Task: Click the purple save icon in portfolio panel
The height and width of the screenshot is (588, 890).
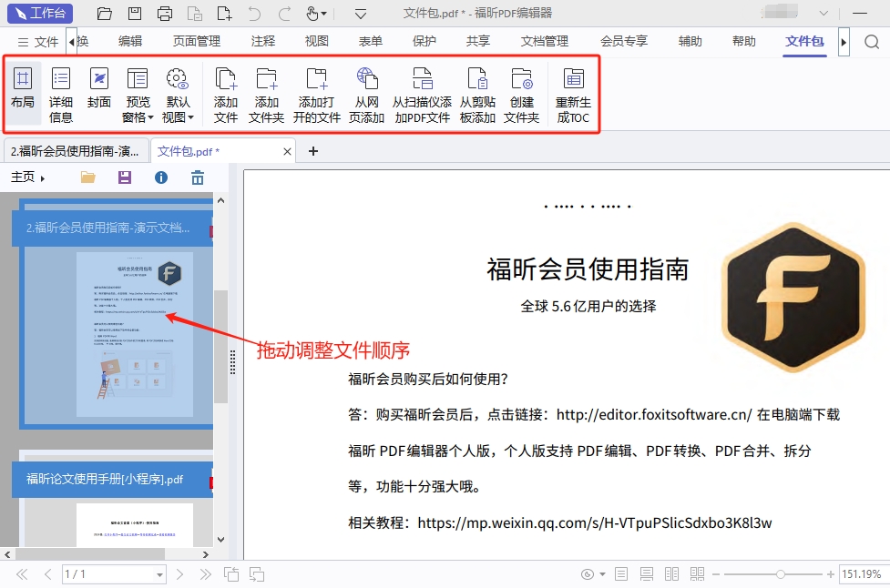Action: pyautogui.click(x=125, y=177)
